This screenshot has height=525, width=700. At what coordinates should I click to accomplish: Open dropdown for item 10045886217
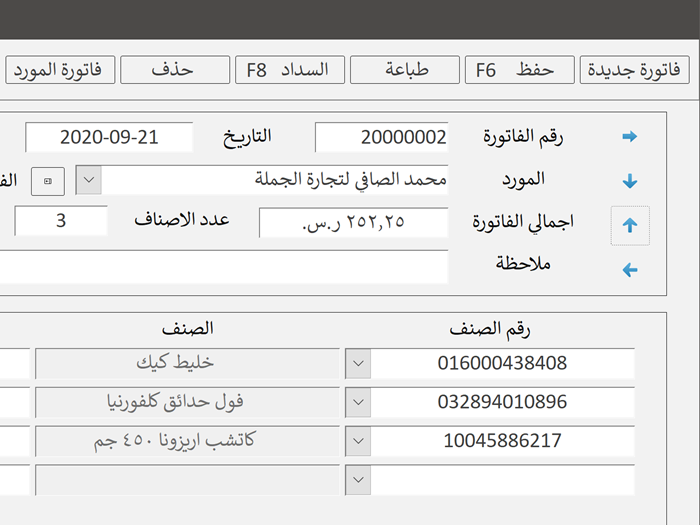click(358, 440)
